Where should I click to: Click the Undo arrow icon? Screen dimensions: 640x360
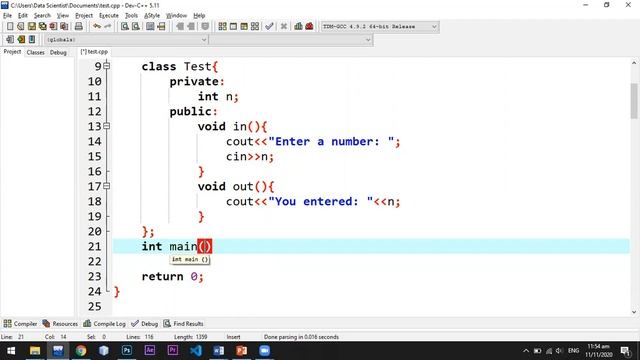(97, 27)
